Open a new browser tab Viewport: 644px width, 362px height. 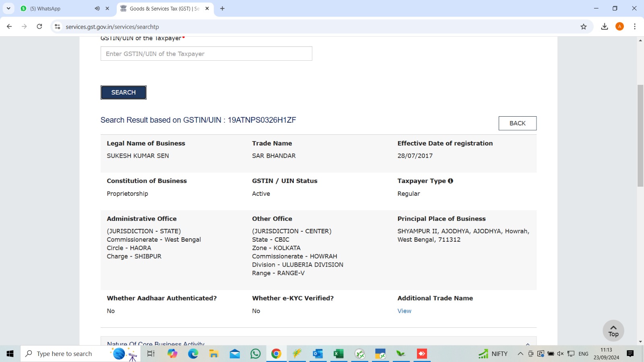pyautogui.click(x=222, y=8)
